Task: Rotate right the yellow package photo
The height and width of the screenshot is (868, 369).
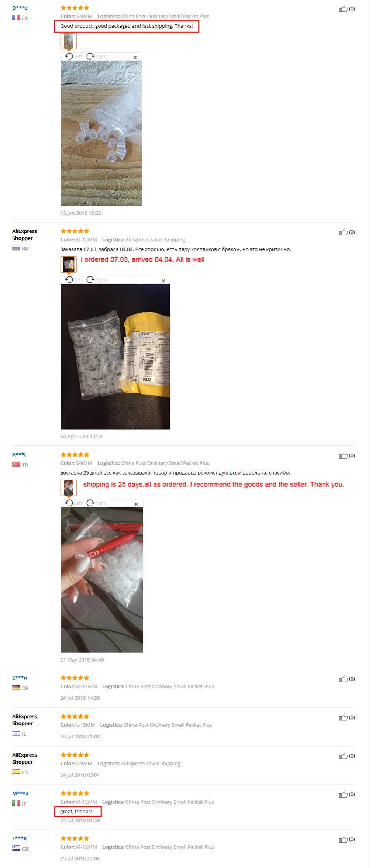Action: click(97, 279)
